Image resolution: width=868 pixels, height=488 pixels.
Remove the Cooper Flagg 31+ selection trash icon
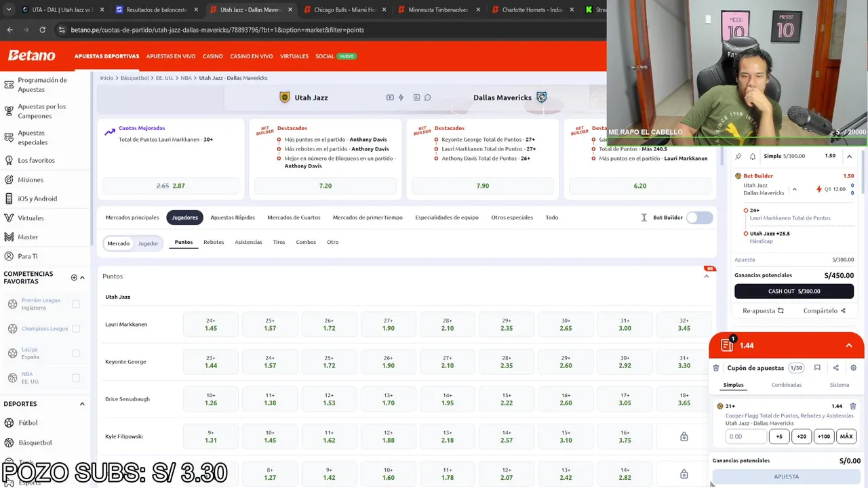853,406
